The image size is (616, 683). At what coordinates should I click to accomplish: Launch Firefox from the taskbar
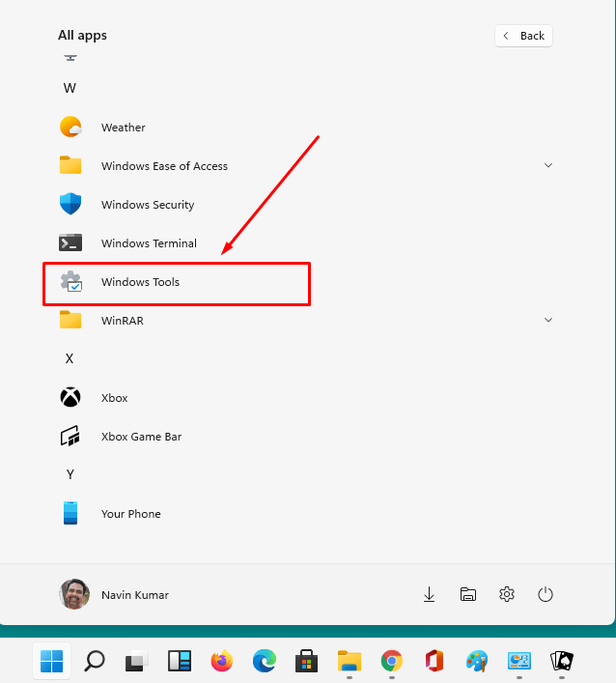(221, 661)
